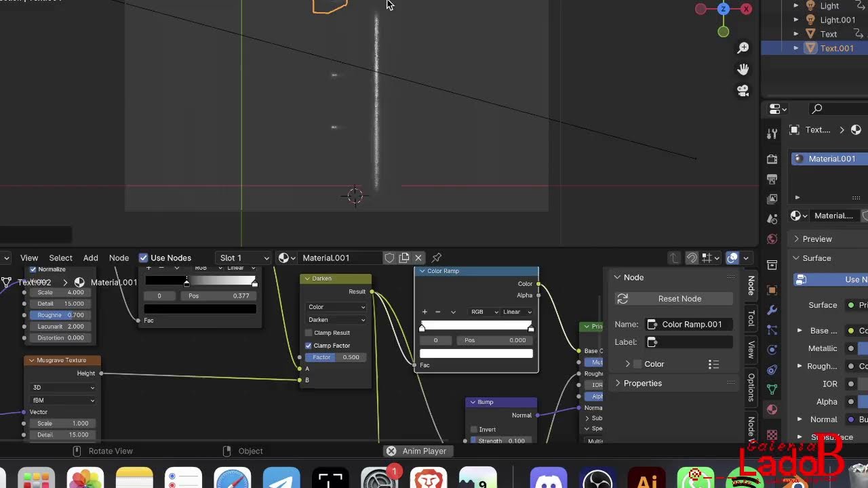Viewport: 868px width, 488px height.
Task: Toggle camera view with the camera icon
Action: click(x=743, y=91)
